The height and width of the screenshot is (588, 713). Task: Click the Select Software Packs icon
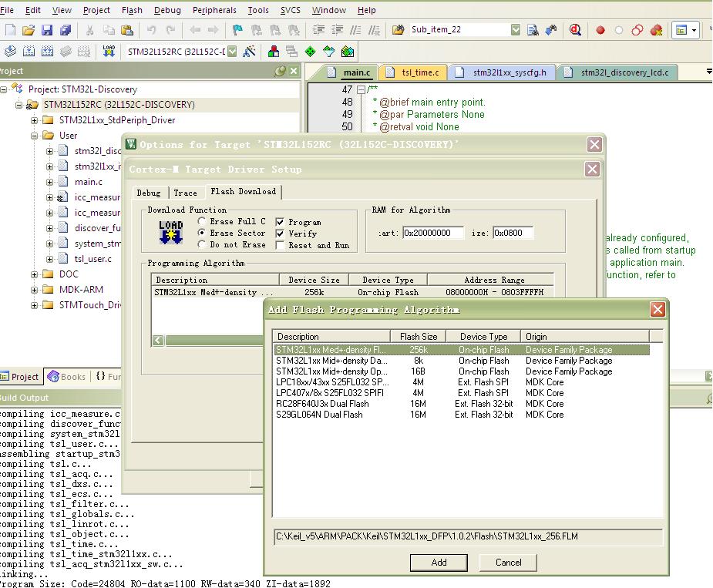click(x=329, y=52)
